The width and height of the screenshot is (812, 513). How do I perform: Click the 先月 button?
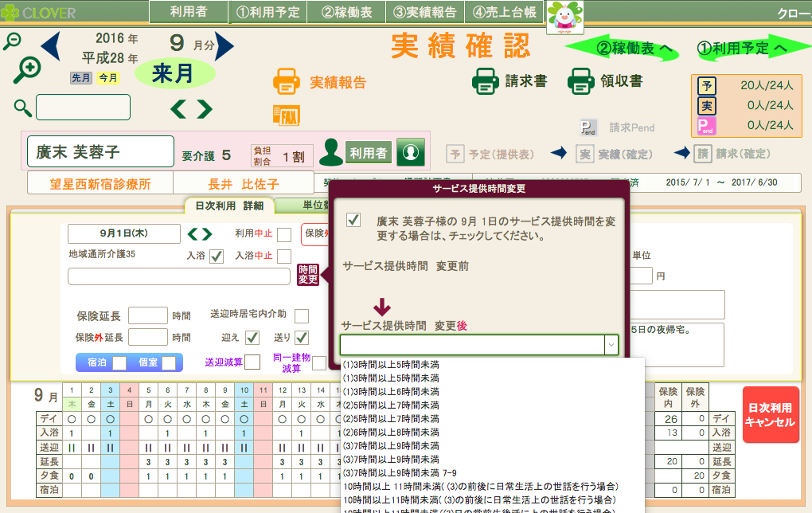coord(80,78)
